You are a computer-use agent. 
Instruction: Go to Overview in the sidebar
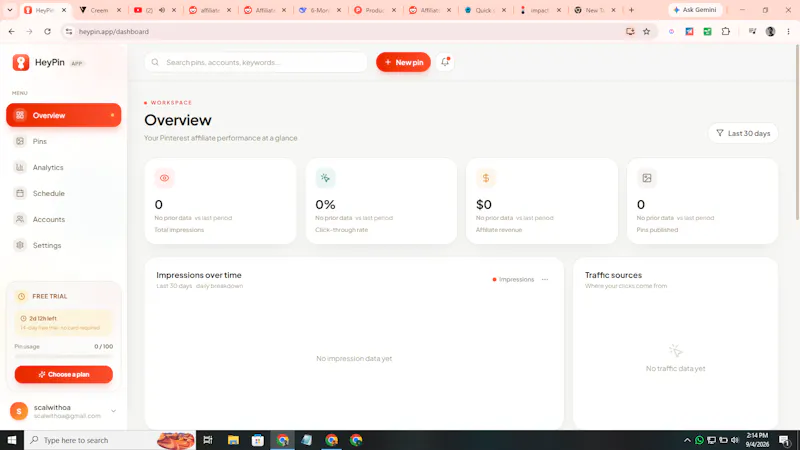(64, 115)
